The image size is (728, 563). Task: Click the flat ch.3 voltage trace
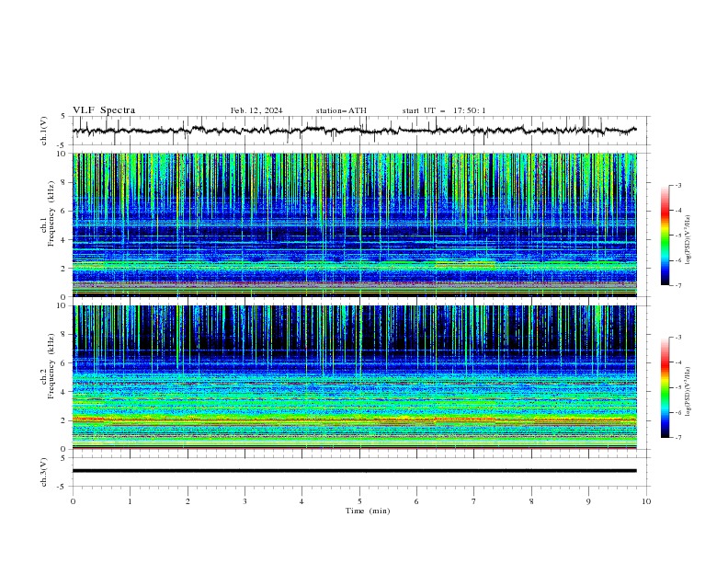pos(354,471)
